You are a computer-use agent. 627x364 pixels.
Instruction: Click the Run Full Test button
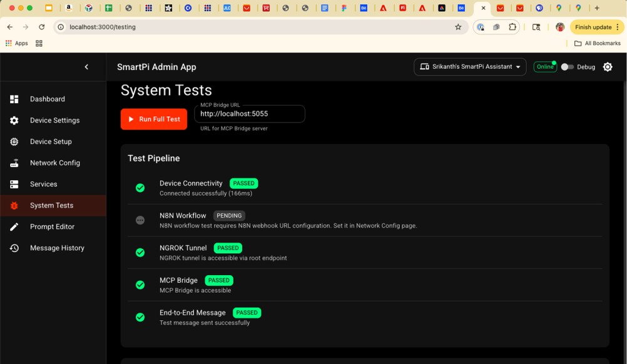click(153, 119)
